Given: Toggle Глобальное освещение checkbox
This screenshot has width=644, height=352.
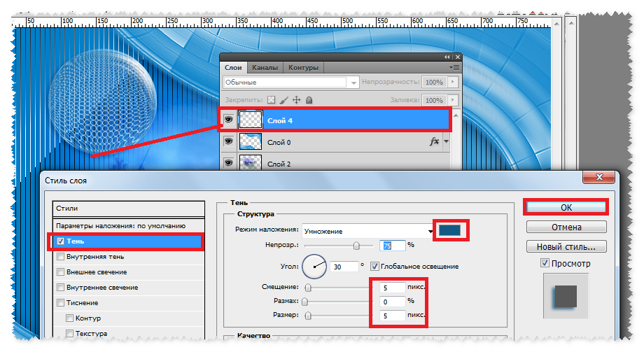Looking at the screenshot, I should pyautogui.click(x=374, y=266).
